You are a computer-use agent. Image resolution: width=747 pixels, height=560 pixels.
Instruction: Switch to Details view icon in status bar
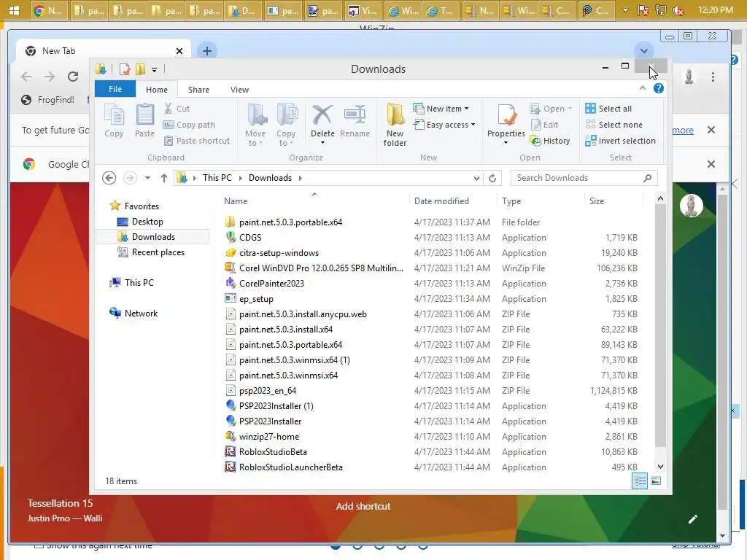coord(639,481)
